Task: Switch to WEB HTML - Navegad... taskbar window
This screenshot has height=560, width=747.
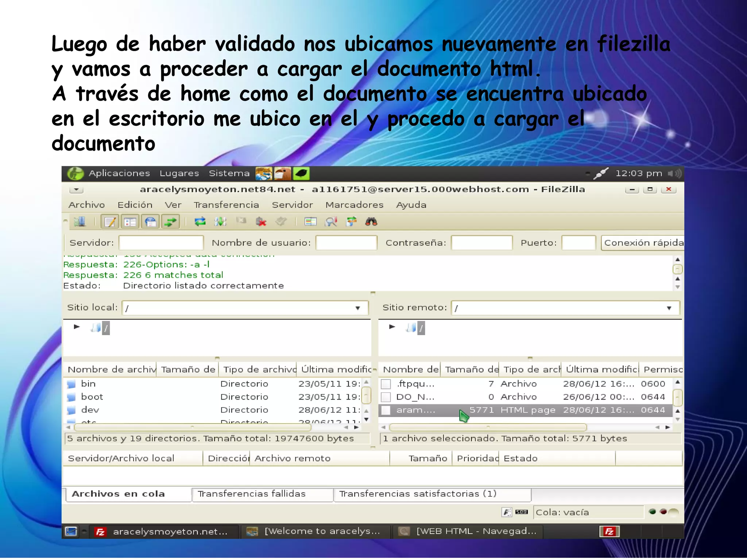Action: 468,532
